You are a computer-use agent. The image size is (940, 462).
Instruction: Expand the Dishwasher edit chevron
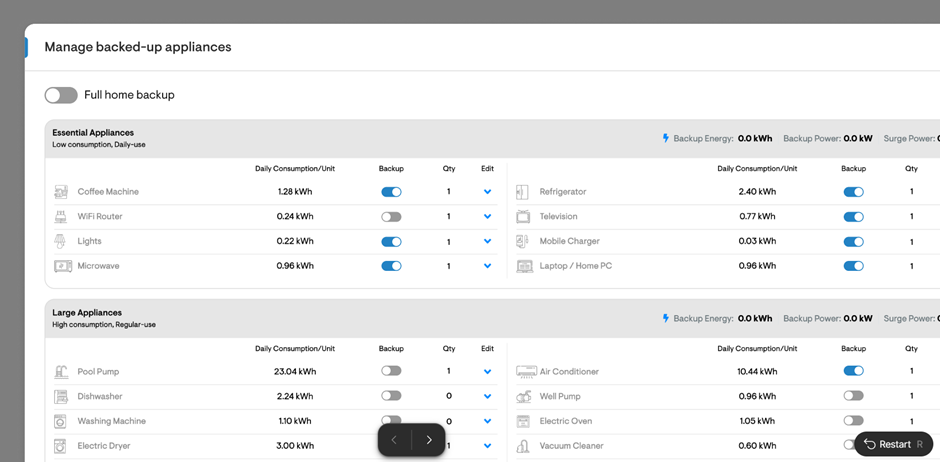488,396
